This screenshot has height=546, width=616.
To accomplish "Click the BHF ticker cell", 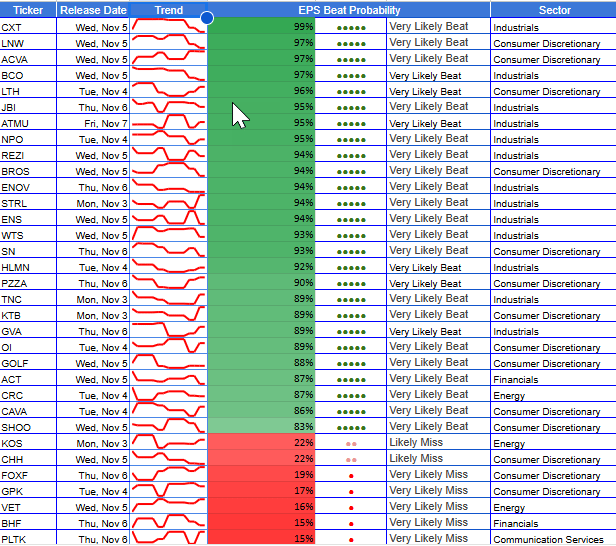I will point(28,524).
